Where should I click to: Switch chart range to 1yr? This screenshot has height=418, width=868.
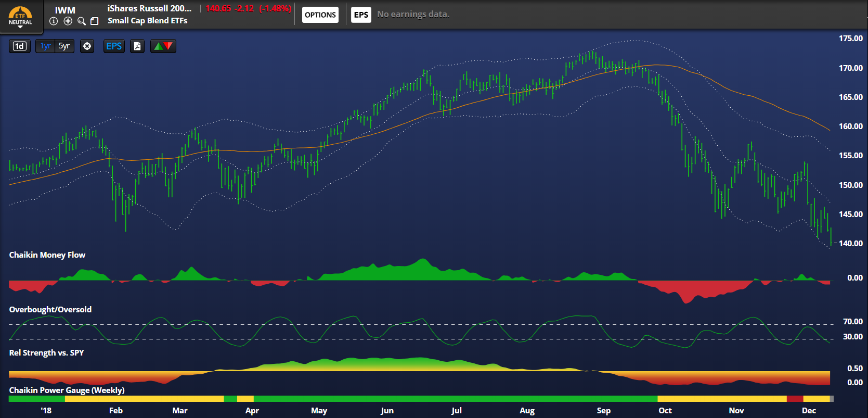click(x=45, y=46)
